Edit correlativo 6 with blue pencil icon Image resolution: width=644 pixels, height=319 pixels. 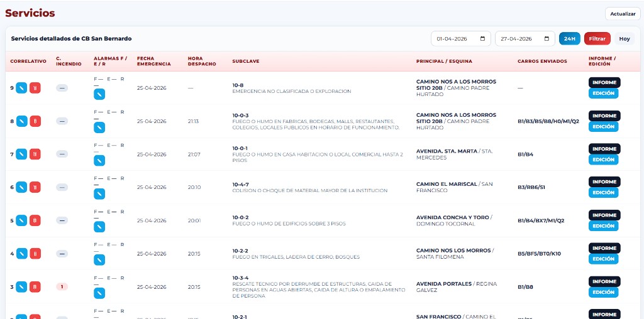tap(21, 187)
